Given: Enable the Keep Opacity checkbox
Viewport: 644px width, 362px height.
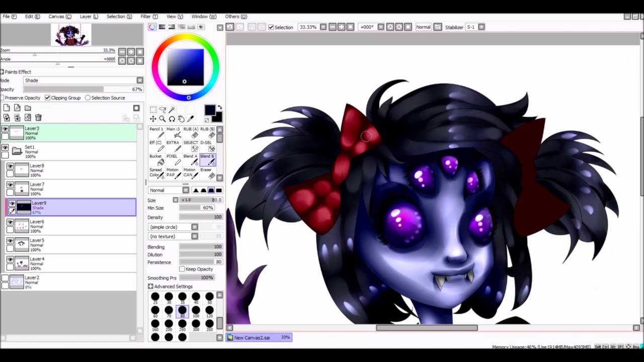Looking at the screenshot, I should pos(182,269).
